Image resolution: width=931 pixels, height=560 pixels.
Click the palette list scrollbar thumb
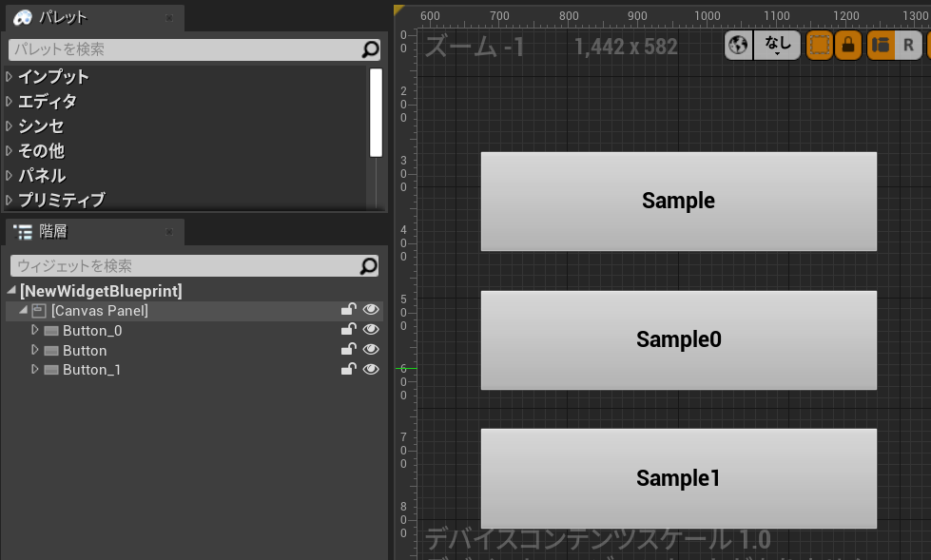tap(376, 113)
